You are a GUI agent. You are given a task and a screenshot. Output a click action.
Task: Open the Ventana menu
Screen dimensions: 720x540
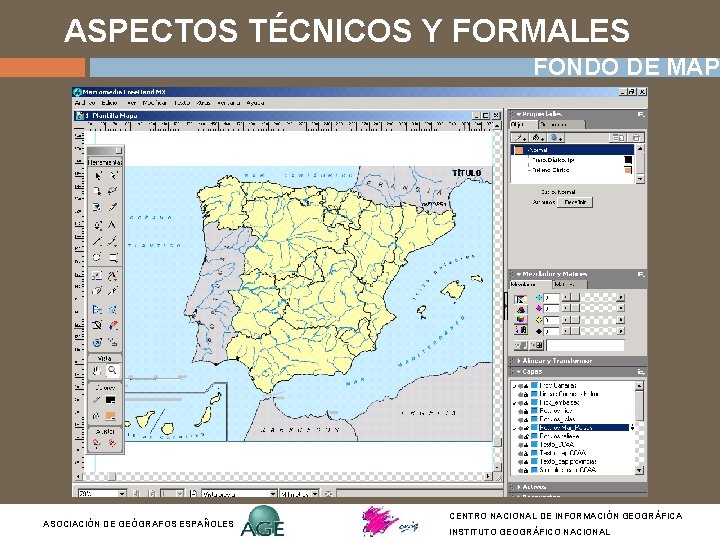229,103
